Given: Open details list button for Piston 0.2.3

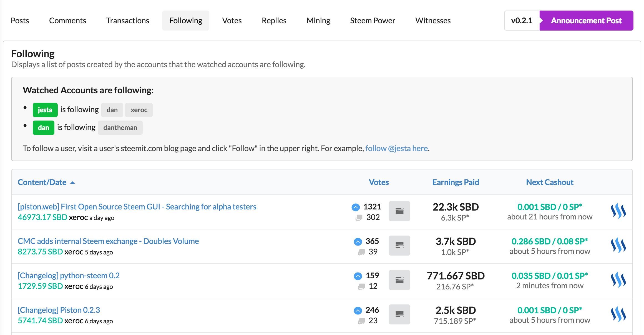Looking at the screenshot, I should coord(399,314).
